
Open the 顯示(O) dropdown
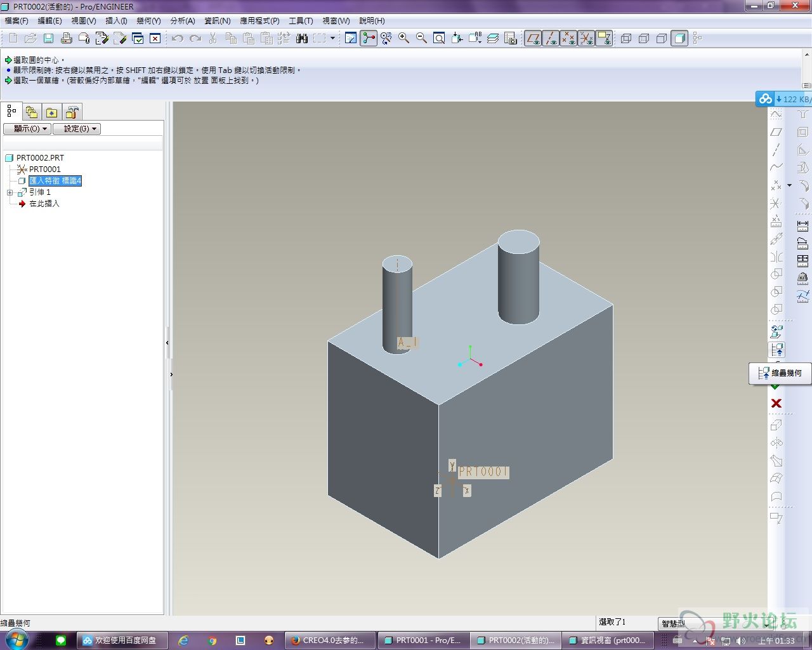pos(27,129)
